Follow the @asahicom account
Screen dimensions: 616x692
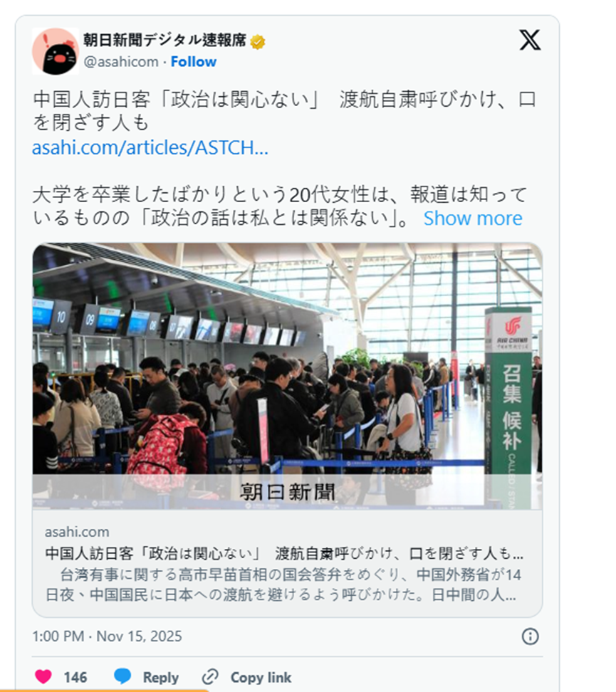194,62
